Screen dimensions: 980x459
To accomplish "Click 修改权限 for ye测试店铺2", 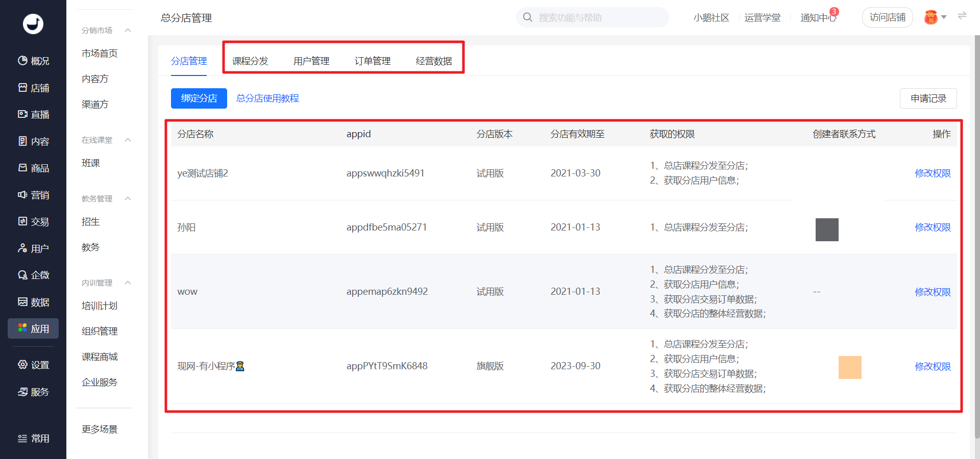I will (933, 173).
